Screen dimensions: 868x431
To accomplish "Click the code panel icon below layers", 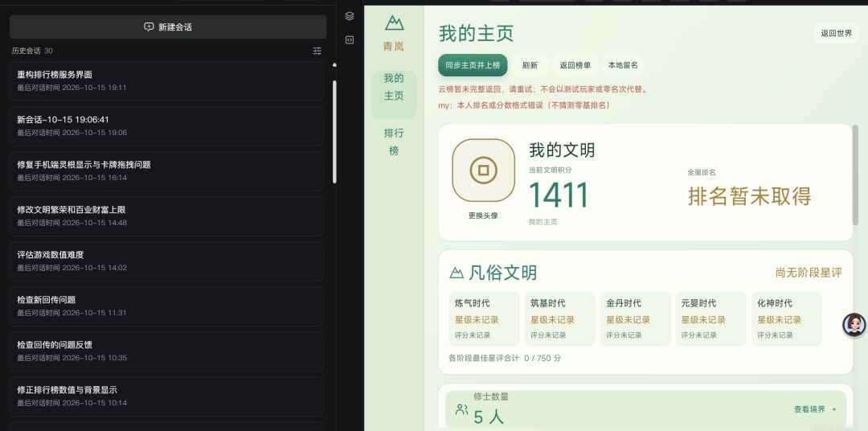I will pos(350,40).
